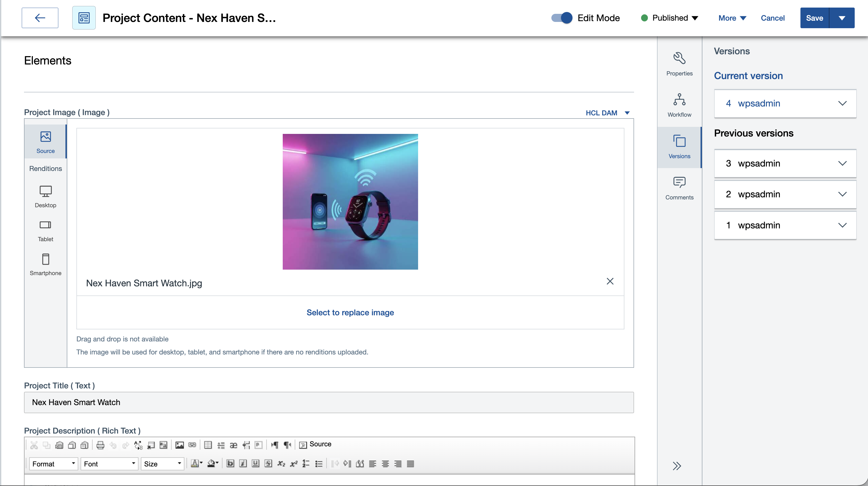Image resolution: width=868 pixels, height=486 pixels.
Task: Align text right
Action: coord(397,464)
